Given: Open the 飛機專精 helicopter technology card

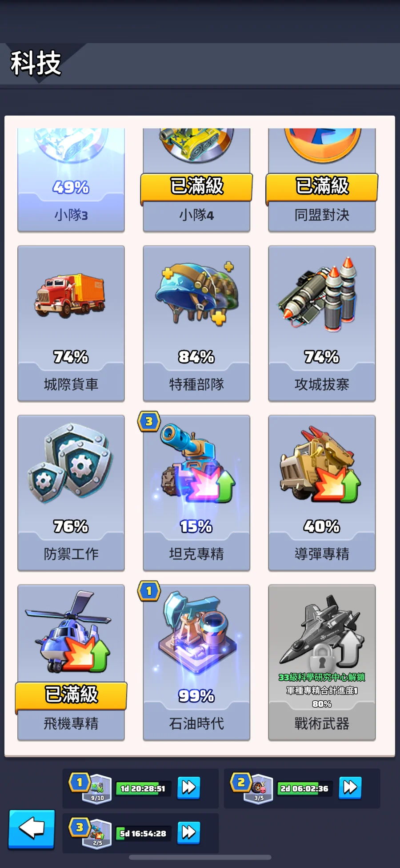Looking at the screenshot, I should click(71, 662).
